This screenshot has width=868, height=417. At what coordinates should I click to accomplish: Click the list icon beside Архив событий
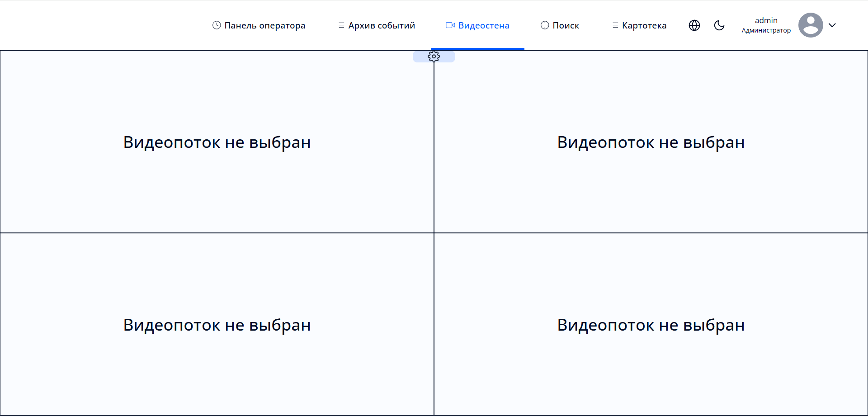(340, 25)
